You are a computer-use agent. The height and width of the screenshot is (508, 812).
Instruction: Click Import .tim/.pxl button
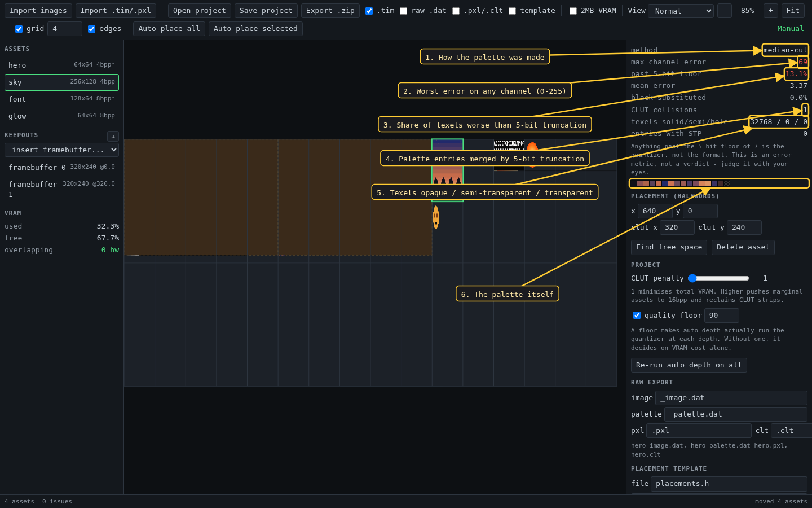click(116, 11)
